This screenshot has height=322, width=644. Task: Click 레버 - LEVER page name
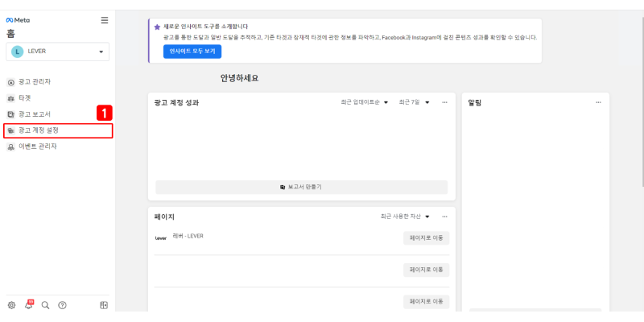point(188,236)
